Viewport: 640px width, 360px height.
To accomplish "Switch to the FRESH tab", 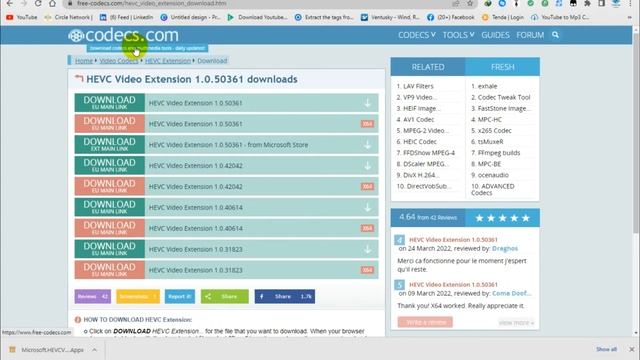I will pos(502,67).
